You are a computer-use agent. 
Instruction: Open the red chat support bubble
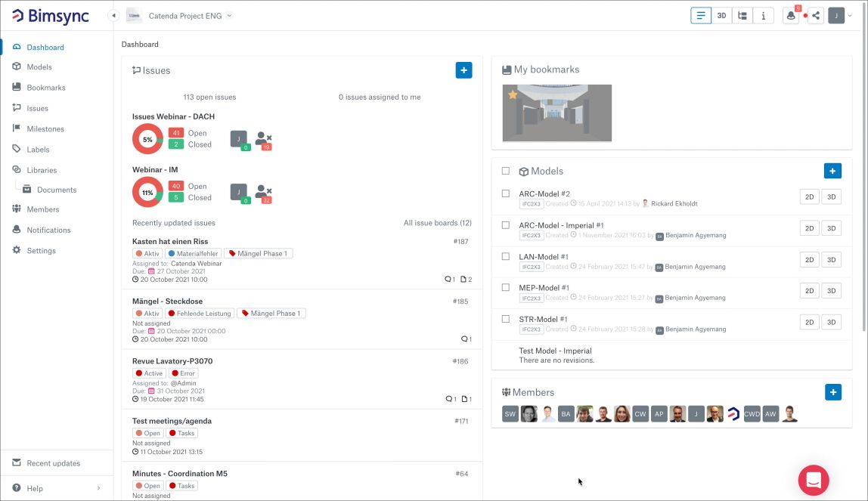click(x=814, y=480)
